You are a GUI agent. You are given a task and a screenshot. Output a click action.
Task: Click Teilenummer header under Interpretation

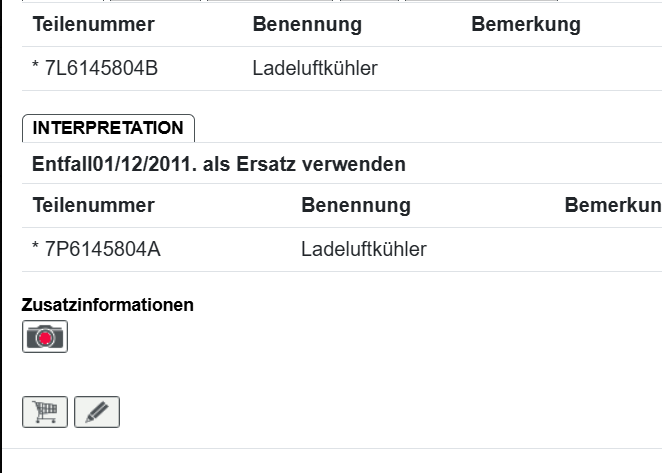(x=93, y=205)
